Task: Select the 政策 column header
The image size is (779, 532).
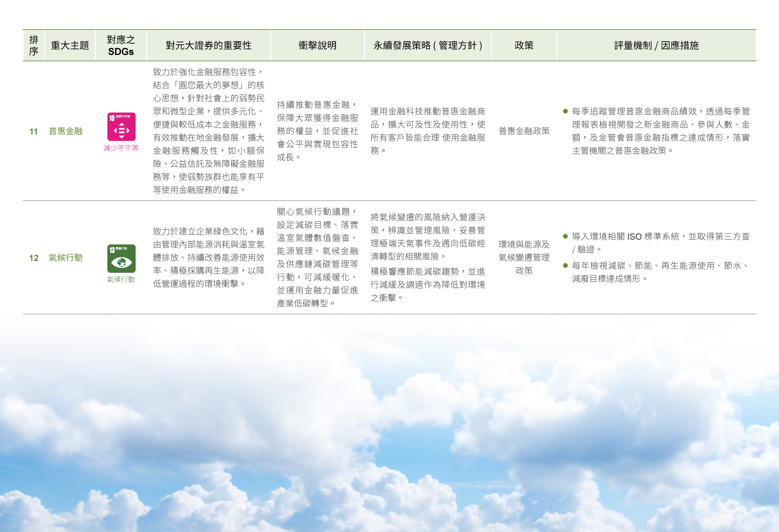Action: [524, 45]
